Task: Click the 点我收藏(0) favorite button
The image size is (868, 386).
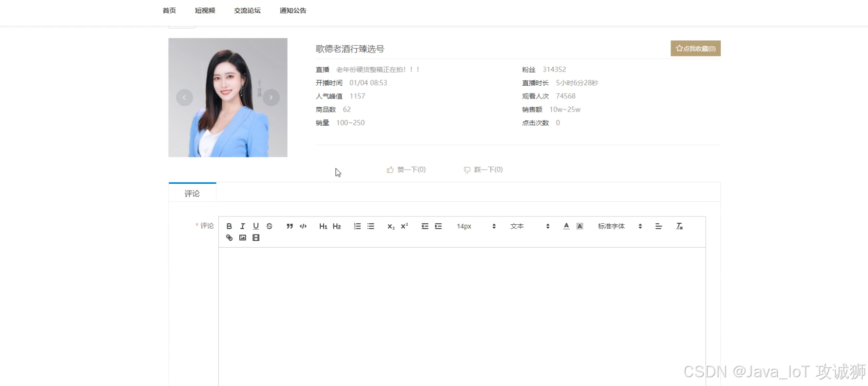Action: 695,48
